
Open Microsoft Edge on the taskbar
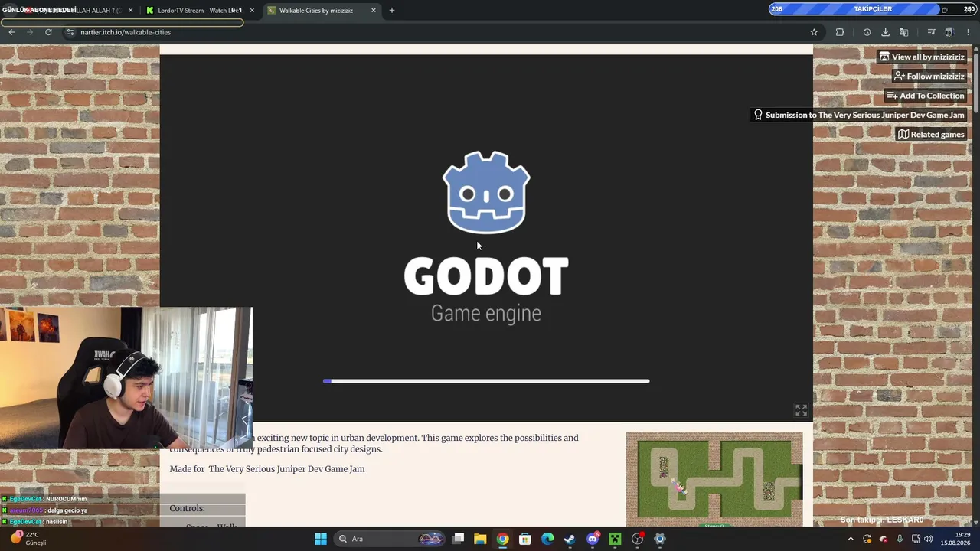[547, 539]
